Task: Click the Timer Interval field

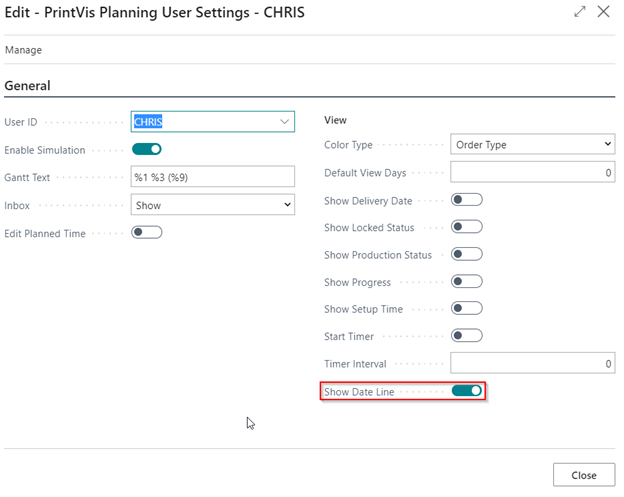Action: (x=532, y=363)
